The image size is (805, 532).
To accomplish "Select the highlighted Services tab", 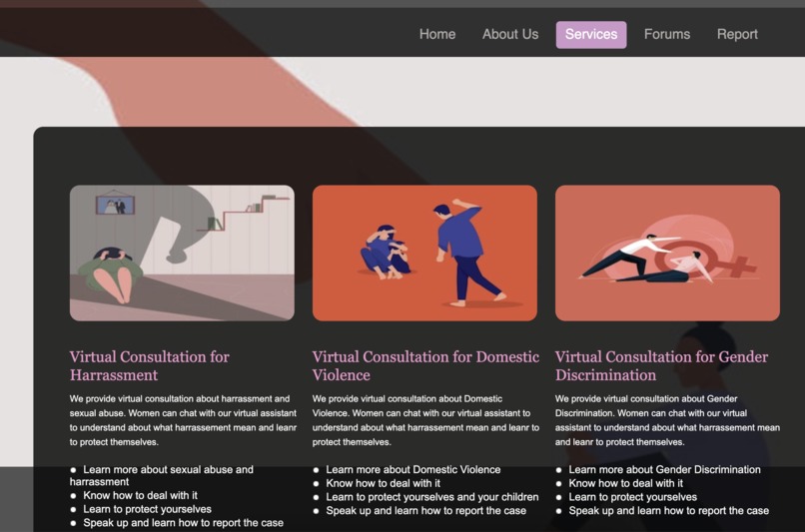I will pyautogui.click(x=591, y=34).
